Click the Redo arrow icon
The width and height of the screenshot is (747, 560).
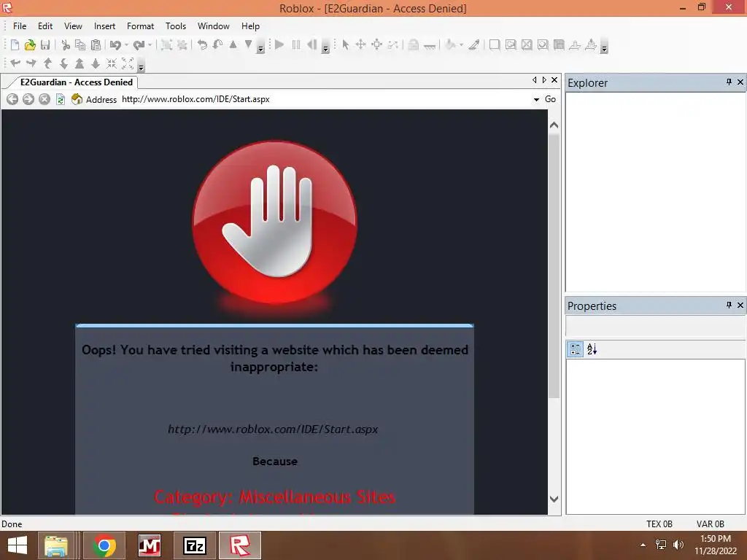139,44
